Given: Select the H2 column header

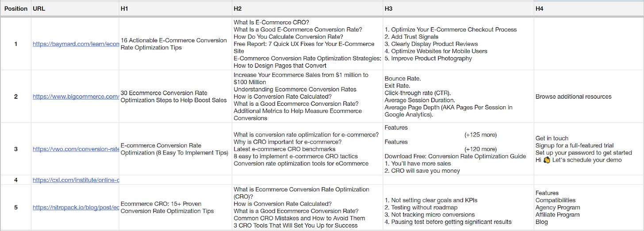Looking at the screenshot, I should 307,8.
